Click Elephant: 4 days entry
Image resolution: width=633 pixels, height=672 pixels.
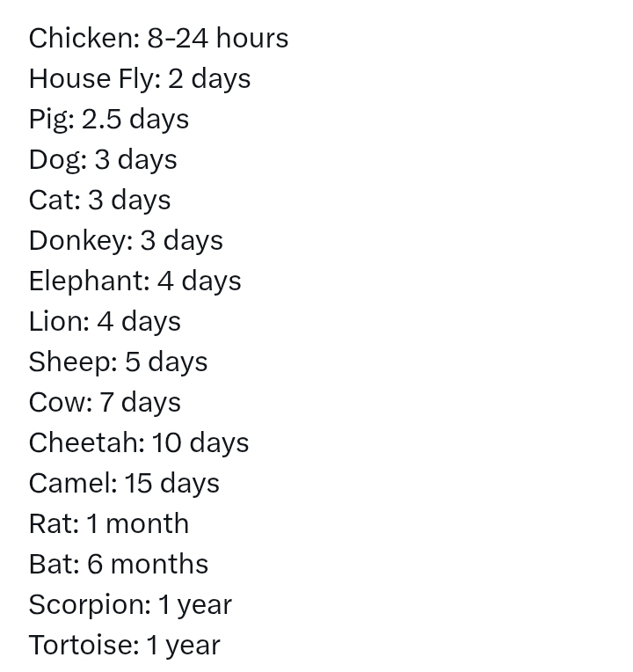point(135,281)
